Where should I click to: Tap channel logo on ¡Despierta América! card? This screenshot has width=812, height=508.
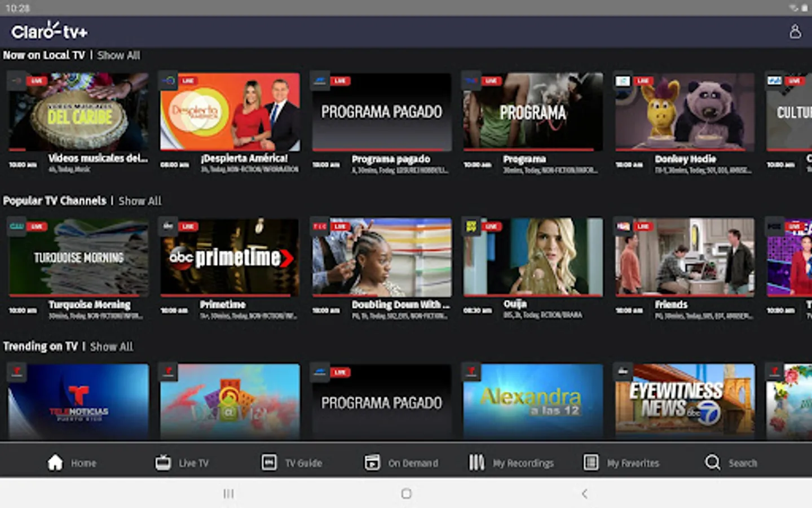coord(168,81)
